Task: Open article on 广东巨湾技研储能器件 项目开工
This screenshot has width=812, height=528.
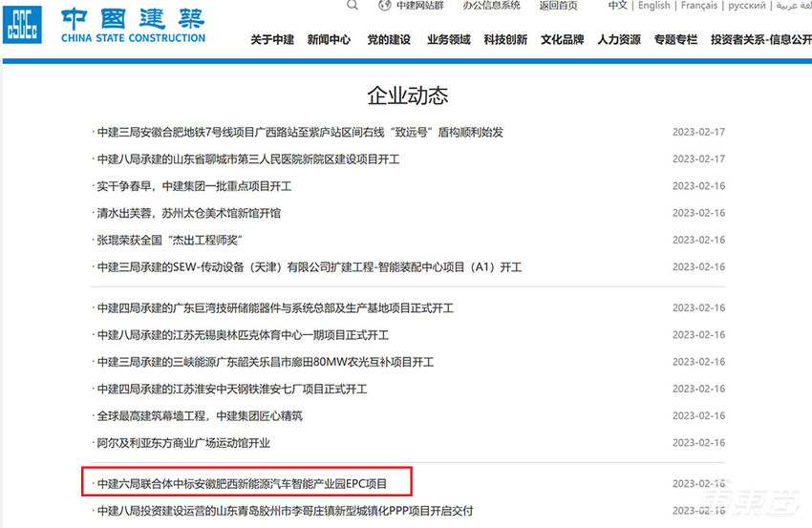Action: (275, 308)
